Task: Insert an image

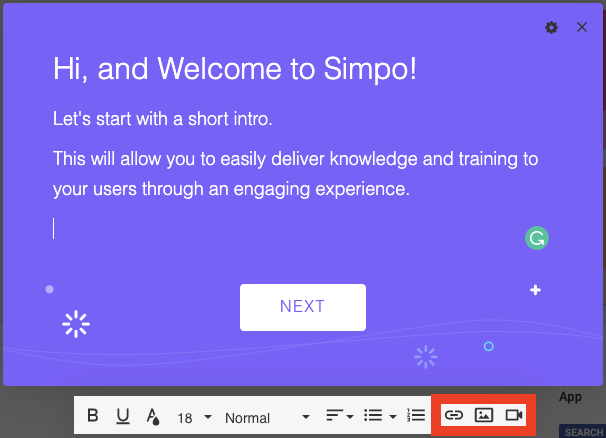Action: point(483,415)
